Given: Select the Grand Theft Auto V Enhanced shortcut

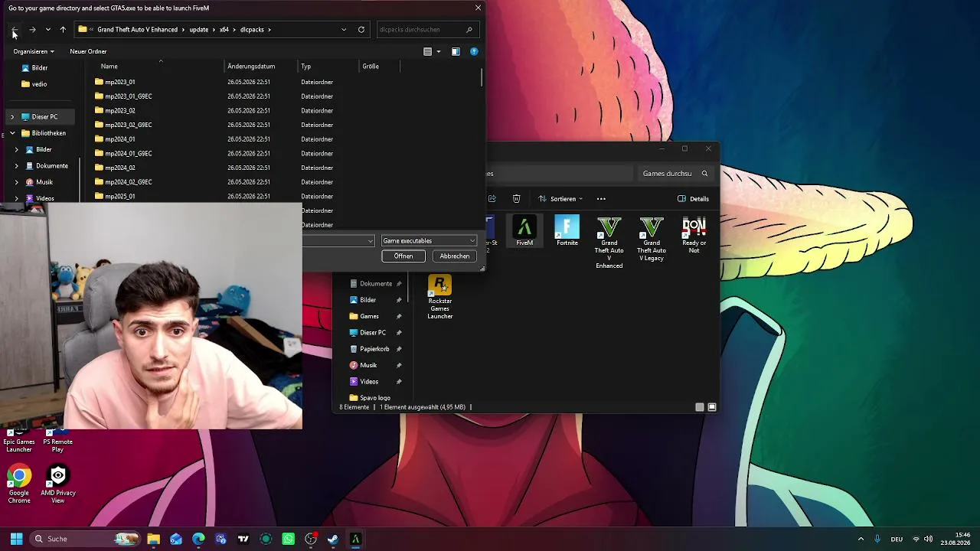Looking at the screenshot, I should coord(609,243).
